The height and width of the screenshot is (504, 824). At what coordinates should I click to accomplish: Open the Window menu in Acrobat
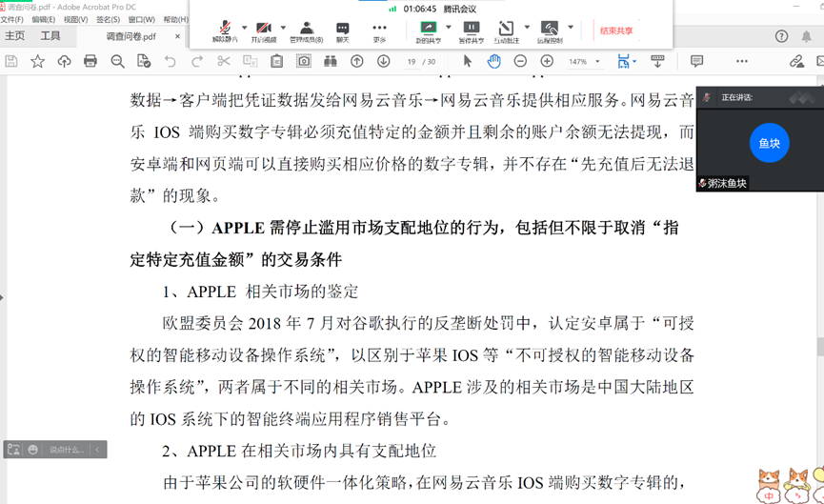141,19
